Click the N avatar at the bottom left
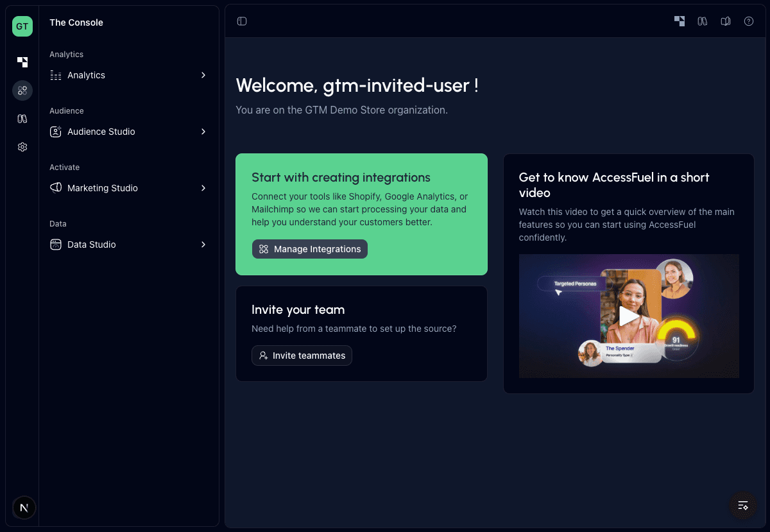Screen dimensions: 770x532 (x=24, y=508)
